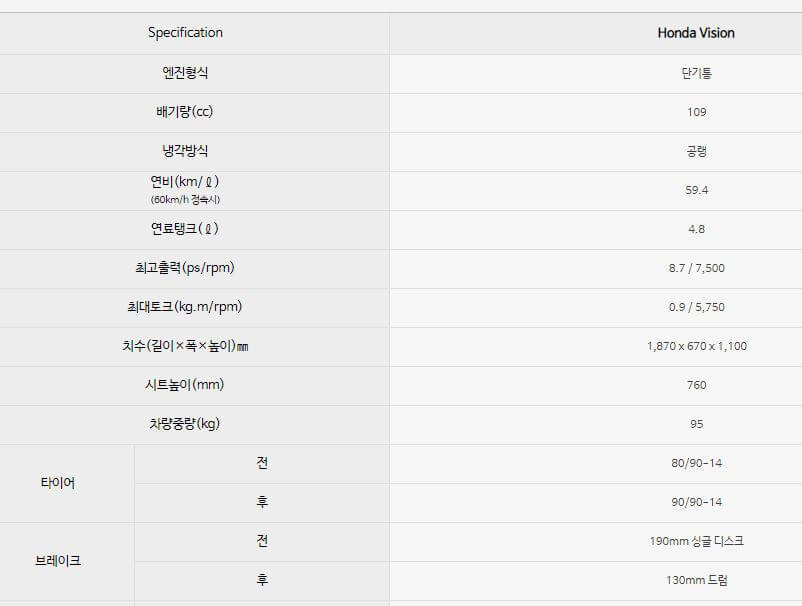Click the 배기량(cc) label
Screen dimensions: 802x606
(x=185, y=111)
